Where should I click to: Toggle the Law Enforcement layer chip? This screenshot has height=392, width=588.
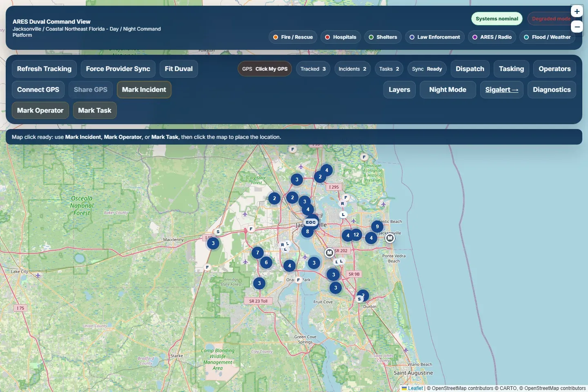tap(435, 37)
